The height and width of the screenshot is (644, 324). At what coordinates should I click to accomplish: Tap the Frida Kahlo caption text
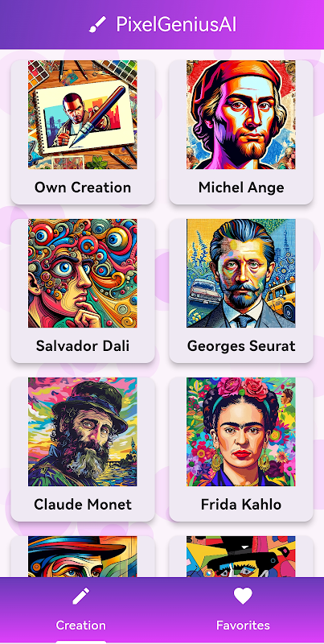coord(241,505)
